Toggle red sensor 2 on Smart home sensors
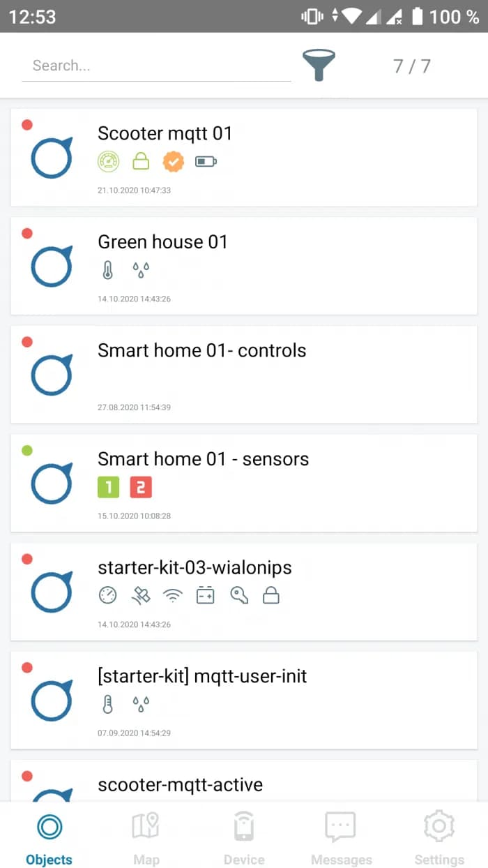The width and height of the screenshot is (488, 868). pyautogui.click(x=141, y=487)
